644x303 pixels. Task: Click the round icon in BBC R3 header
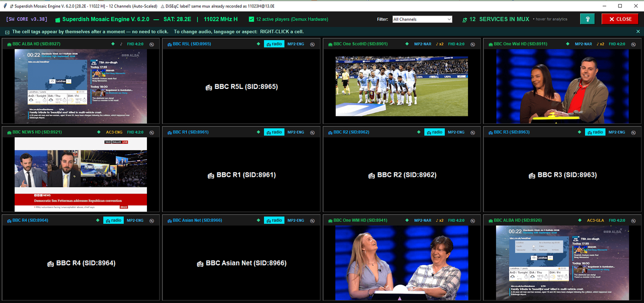[633, 132]
